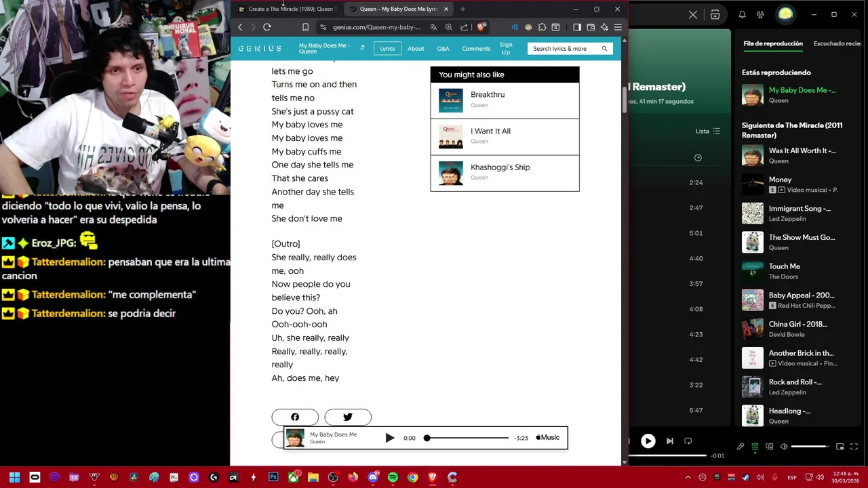Toggle Spotify lyrics microphone icon
The image size is (868, 488).
(741, 447)
